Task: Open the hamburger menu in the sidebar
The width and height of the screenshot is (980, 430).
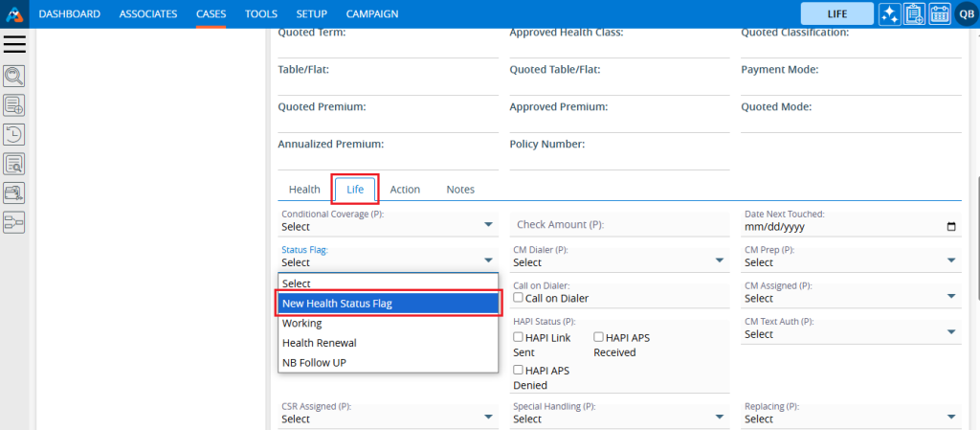Action: [x=14, y=44]
